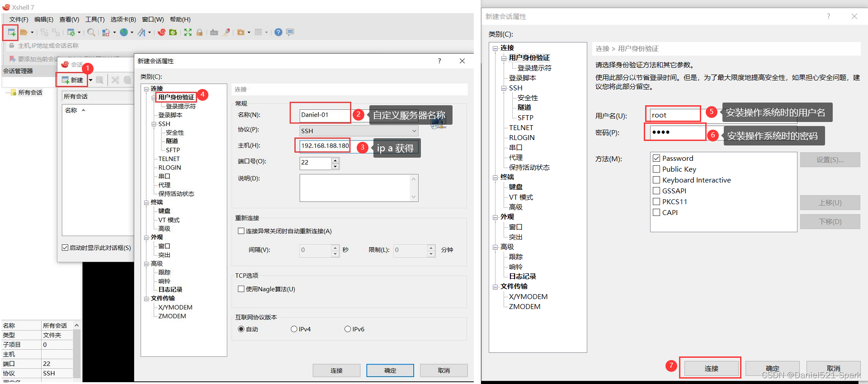868x384 pixels.
Task: Collapse the 文件传输 node in right dialog tree
Action: (495, 286)
